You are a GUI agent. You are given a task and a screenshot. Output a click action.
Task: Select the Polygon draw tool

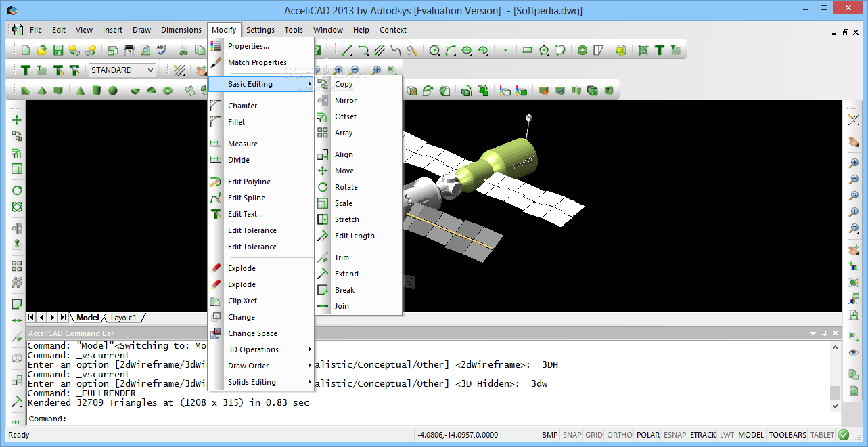[544, 50]
